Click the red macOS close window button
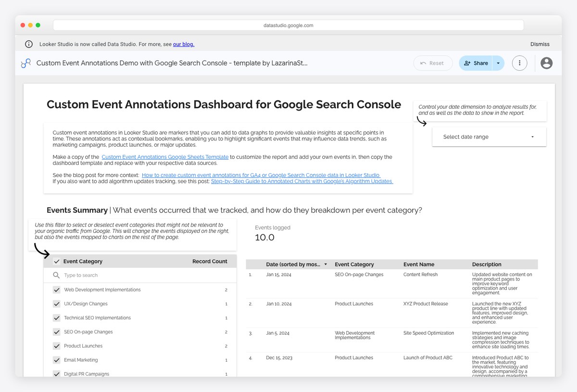 click(23, 25)
